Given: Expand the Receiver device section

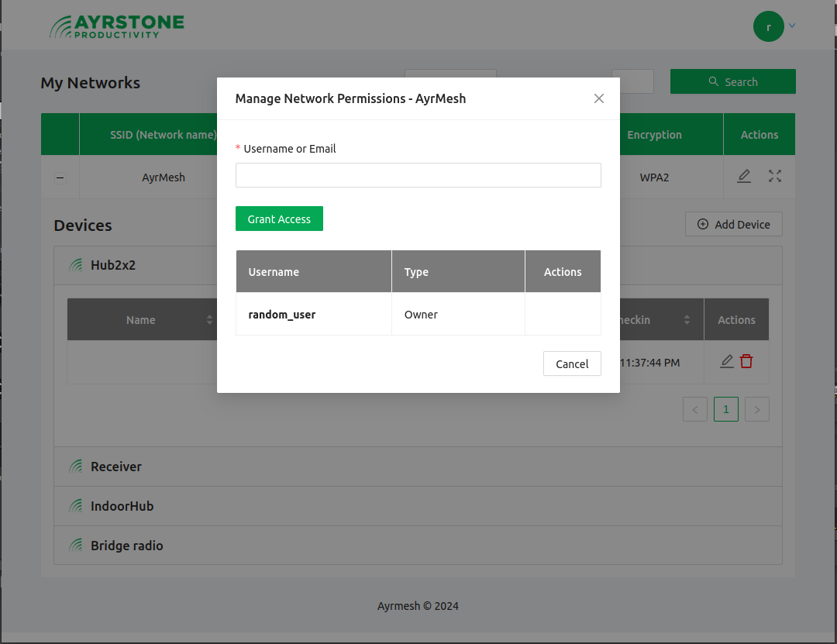Looking at the screenshot, I should 418,467.
